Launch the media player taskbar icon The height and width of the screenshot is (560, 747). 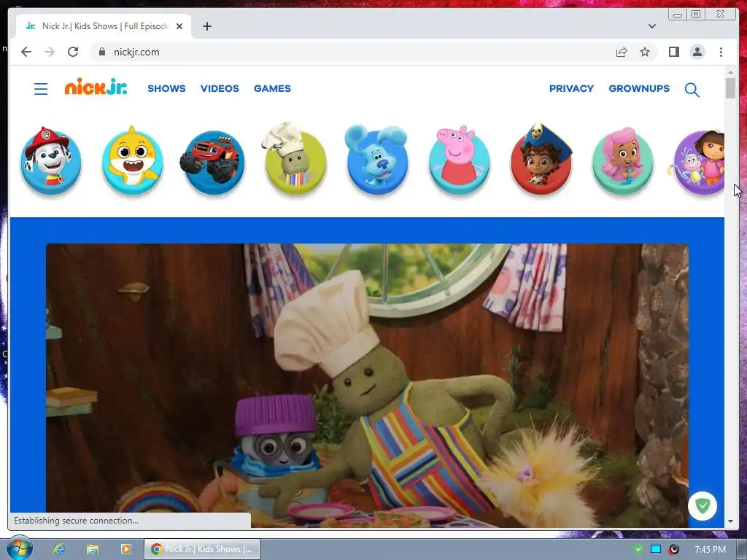[125, 549]
